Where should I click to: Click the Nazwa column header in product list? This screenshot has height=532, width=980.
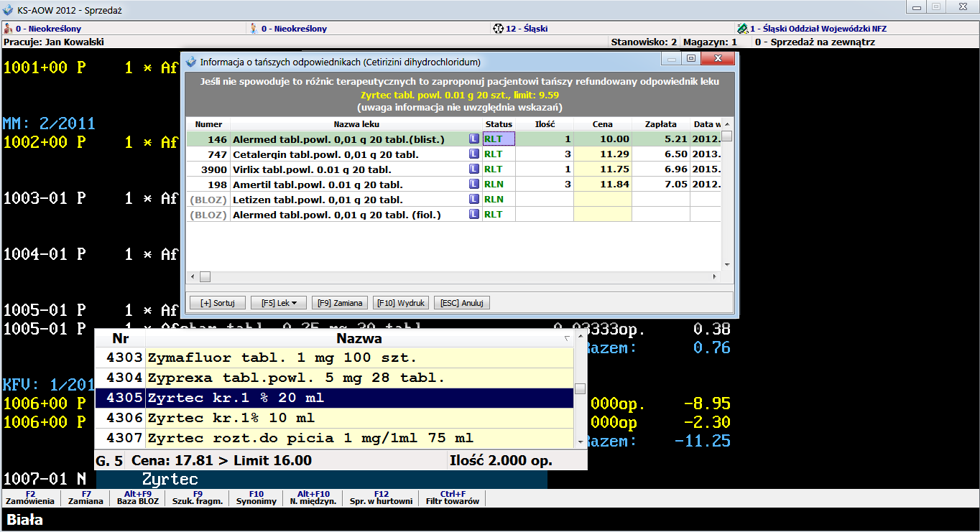tap(359, 338)
